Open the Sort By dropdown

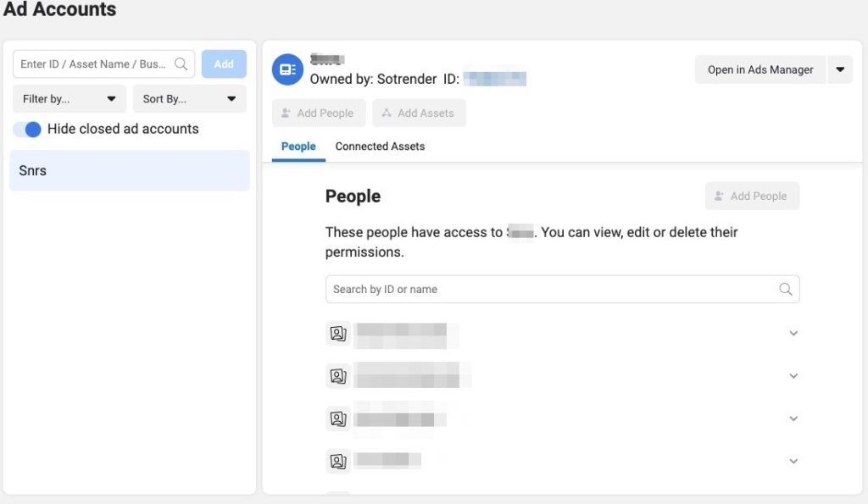(189, 99)
